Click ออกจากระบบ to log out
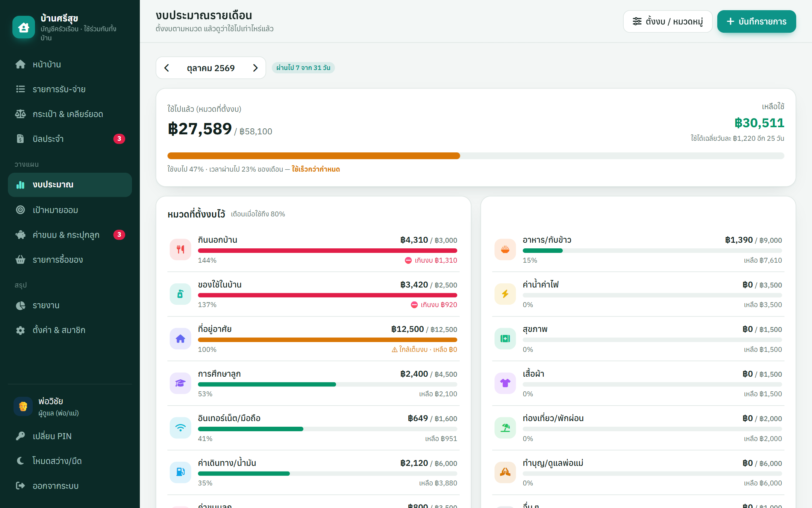The height and width of the screenshot is (508, 812). [x=70, y=486]
